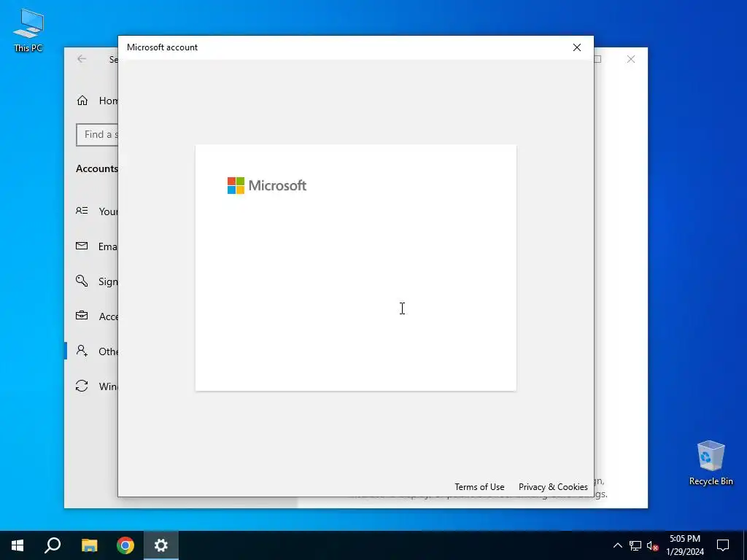Click the muted volume tray icon
Viewport: 747px width, 560px height.
tap(653, 545)
